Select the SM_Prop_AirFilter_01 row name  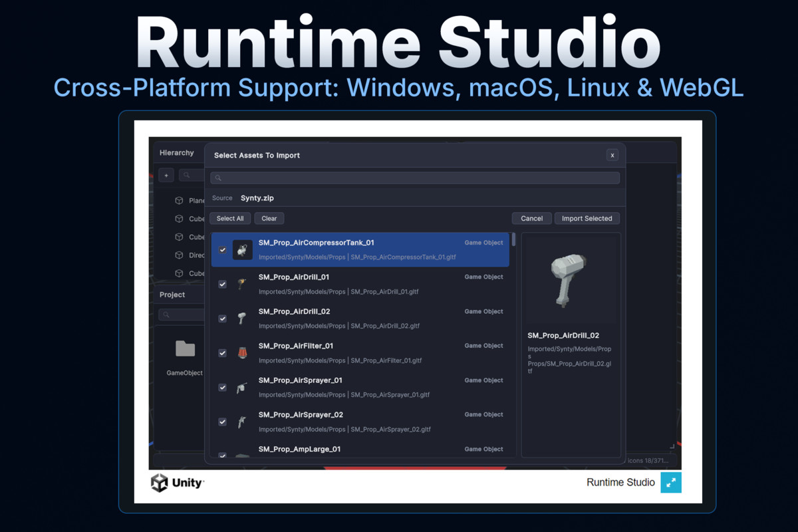click(x=296, y=346)
